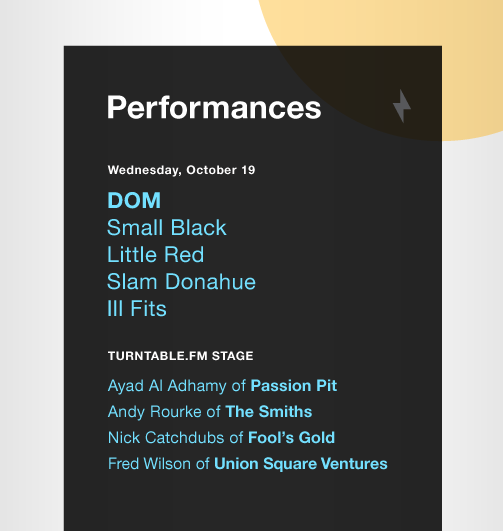The height and width of the screenshot is (531, 503).
Task: Open The Smiths link
Action: [x=269, y=412]
